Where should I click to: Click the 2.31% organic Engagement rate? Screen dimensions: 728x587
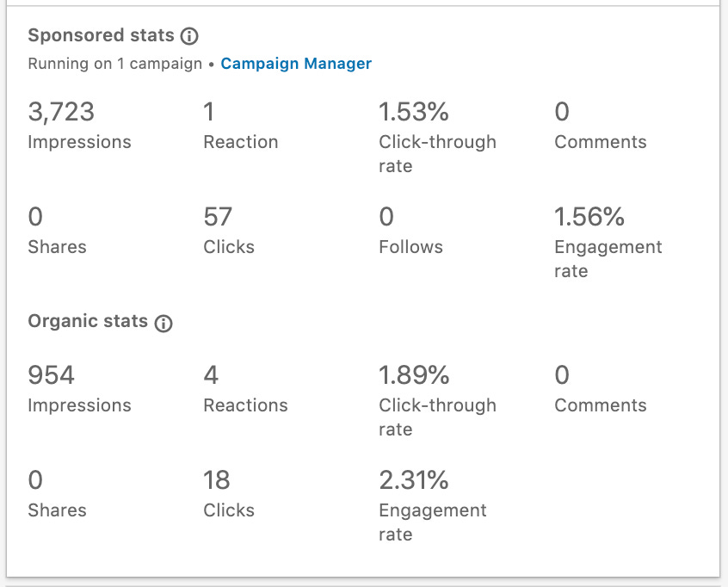pos(412,480)
